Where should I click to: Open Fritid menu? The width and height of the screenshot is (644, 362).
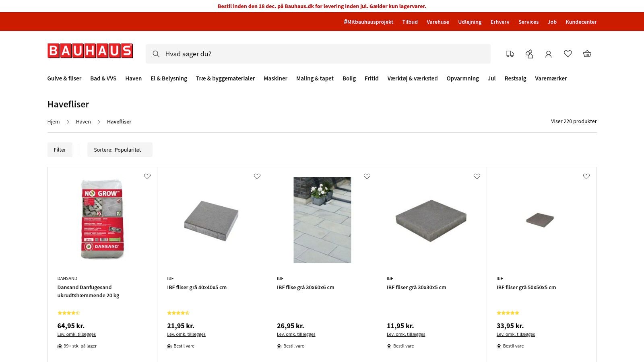click(x=372, y=78)
